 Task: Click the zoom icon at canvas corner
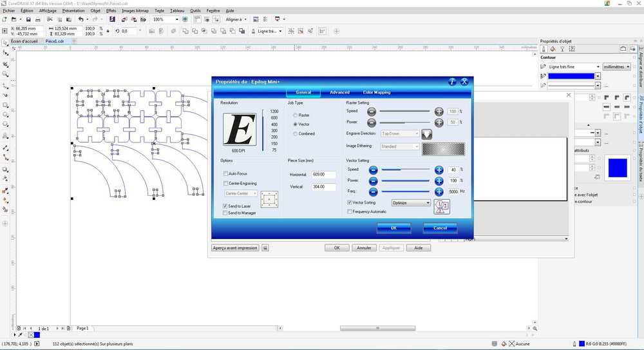(535, 328)
